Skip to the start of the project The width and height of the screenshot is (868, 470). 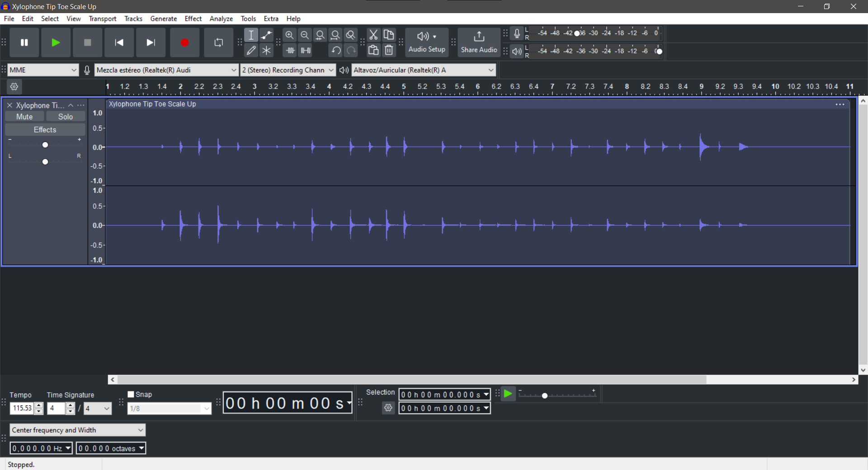pyautogui.click(x=119, y=42)
